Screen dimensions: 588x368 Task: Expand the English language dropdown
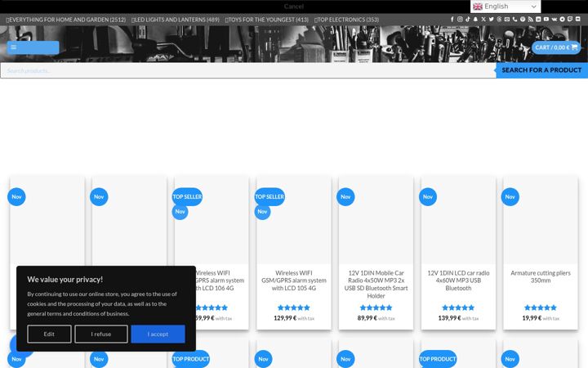pos(506,7)
